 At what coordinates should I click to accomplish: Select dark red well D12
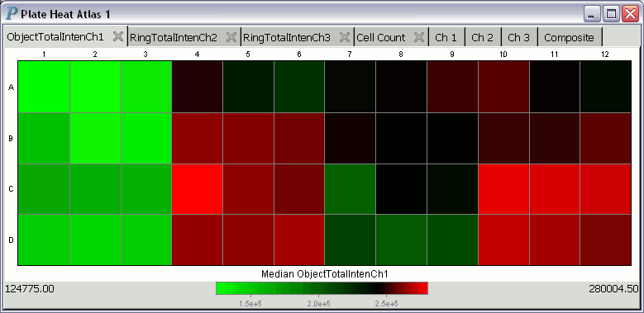coord(605,239)
